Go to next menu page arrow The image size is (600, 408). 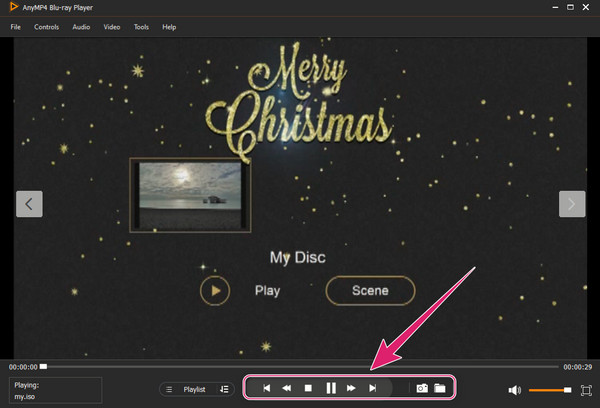tap(572, 204)
